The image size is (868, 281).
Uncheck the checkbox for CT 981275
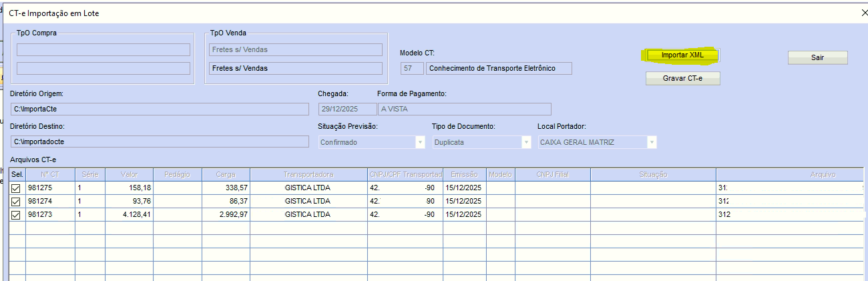(x=16, y=188)
